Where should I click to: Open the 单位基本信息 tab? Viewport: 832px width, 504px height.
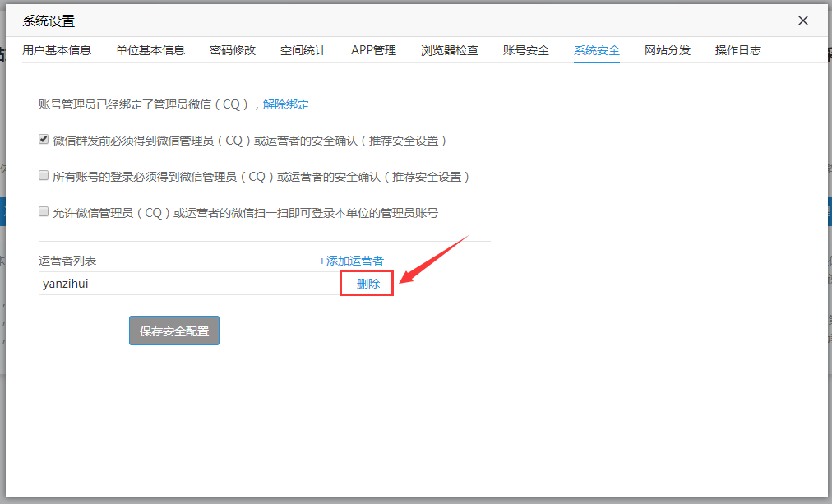coord(150,50)
